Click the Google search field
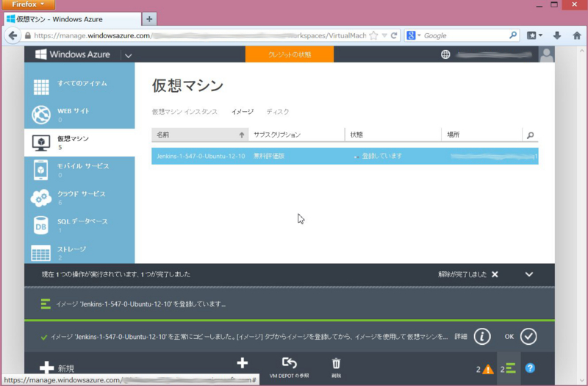 [465, 35]
